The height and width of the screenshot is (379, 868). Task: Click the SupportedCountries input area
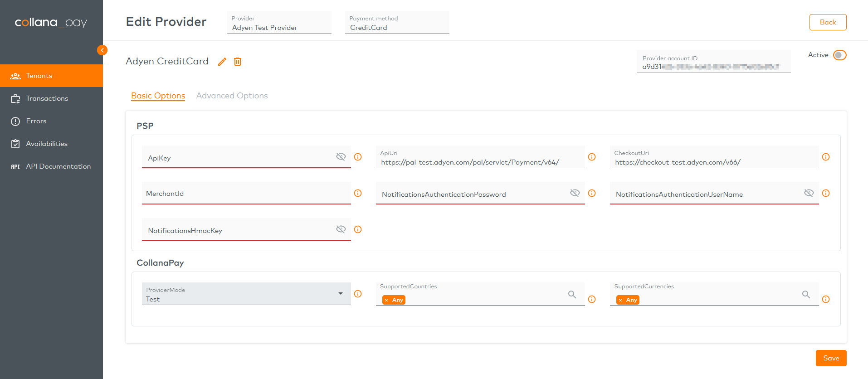480,294
